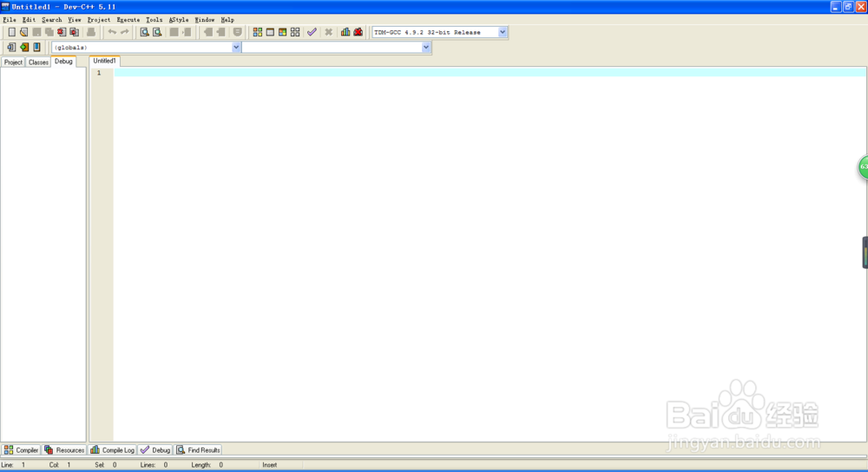Open the Window menu
This screenshot has height=472, width=868.
point(204,19)
